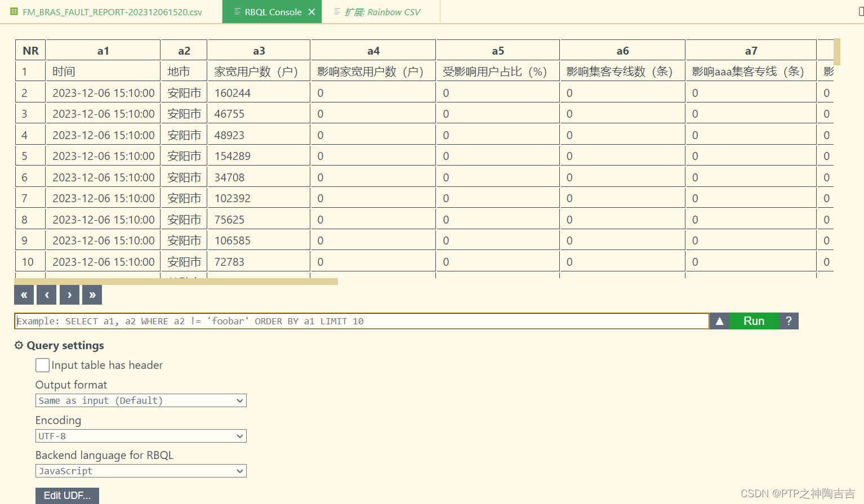The width and height of the screenshot is (864, 504).
Task: Open the Edit UDF dialog
Action: pos(67,496)
